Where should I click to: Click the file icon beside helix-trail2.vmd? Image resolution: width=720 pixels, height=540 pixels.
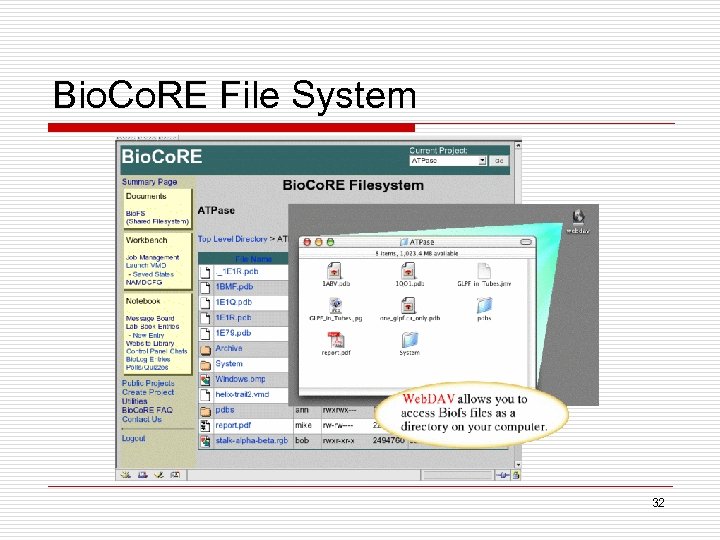(x=205, y=395)
